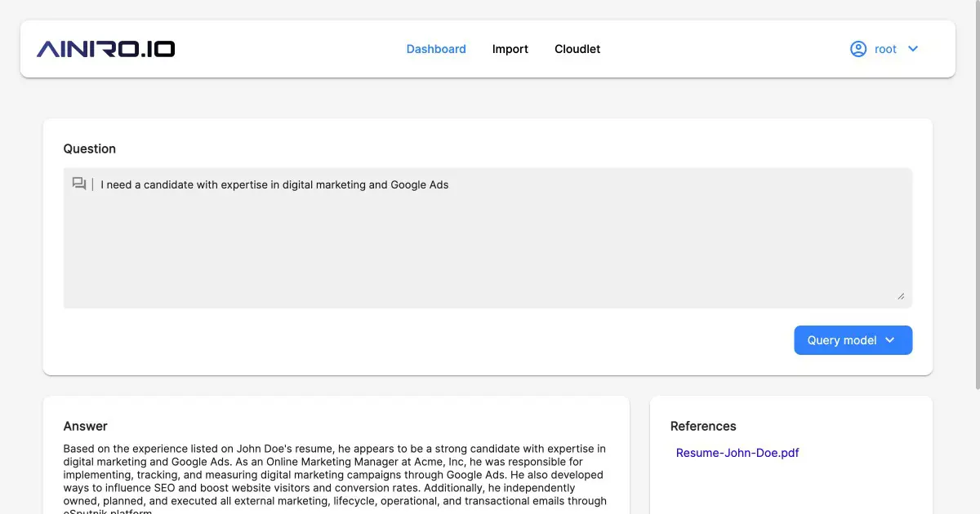The height and width of the screenshot is (514, 980).
Task: Expand the root user dropdown chevron
Action: pos(913,49)
